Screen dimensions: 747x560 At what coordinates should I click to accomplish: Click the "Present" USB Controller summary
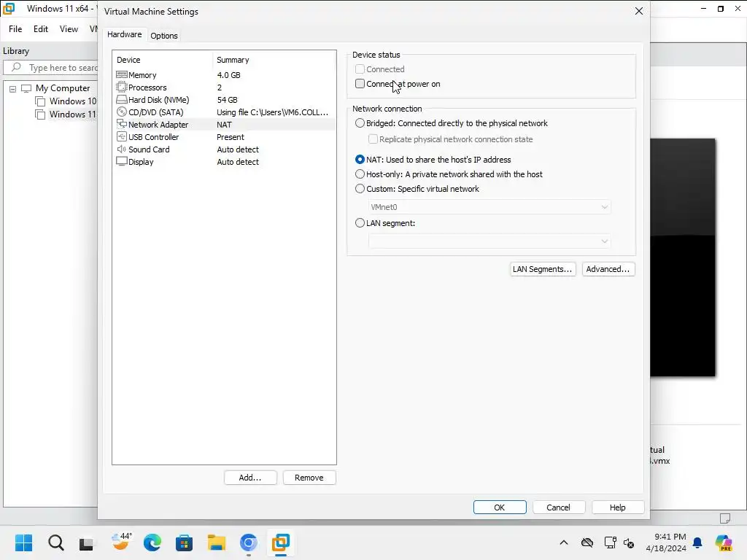pos(231,136)
